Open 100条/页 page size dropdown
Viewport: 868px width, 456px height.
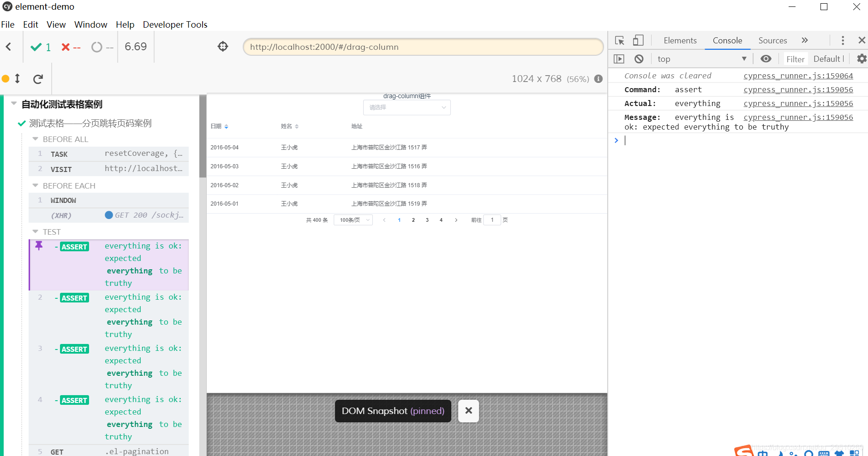pyautogui.click(x=353, y=220)
